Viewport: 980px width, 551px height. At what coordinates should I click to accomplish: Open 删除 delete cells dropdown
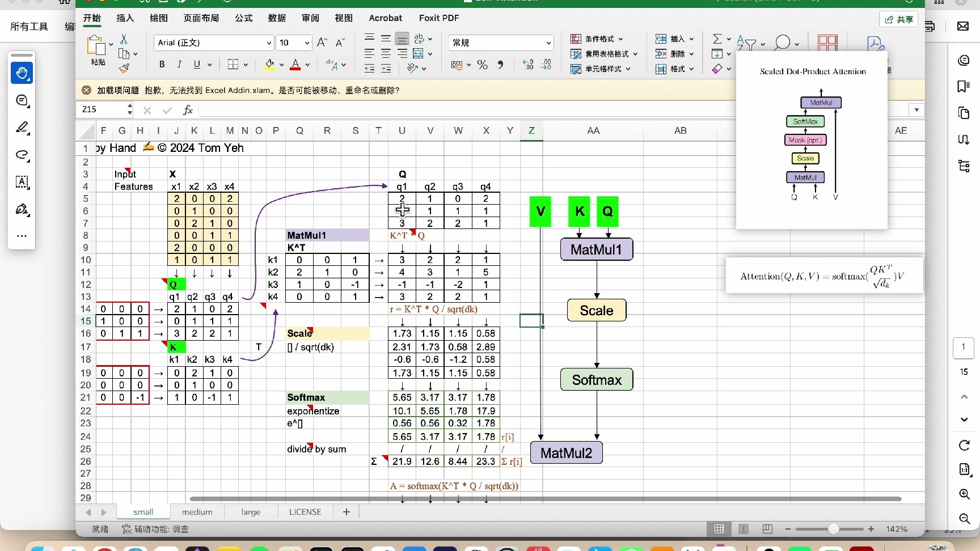(x=675, y=54)
